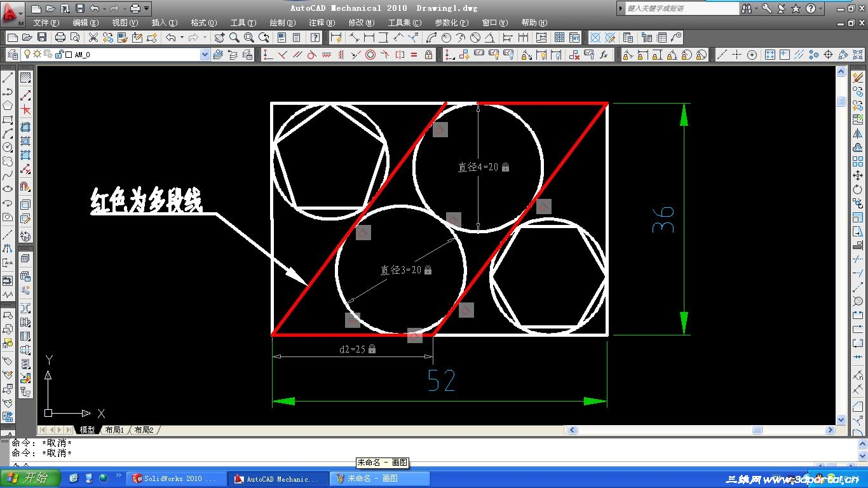
Task: Click the Concentric constraint icon
Action: click(370, 55)
